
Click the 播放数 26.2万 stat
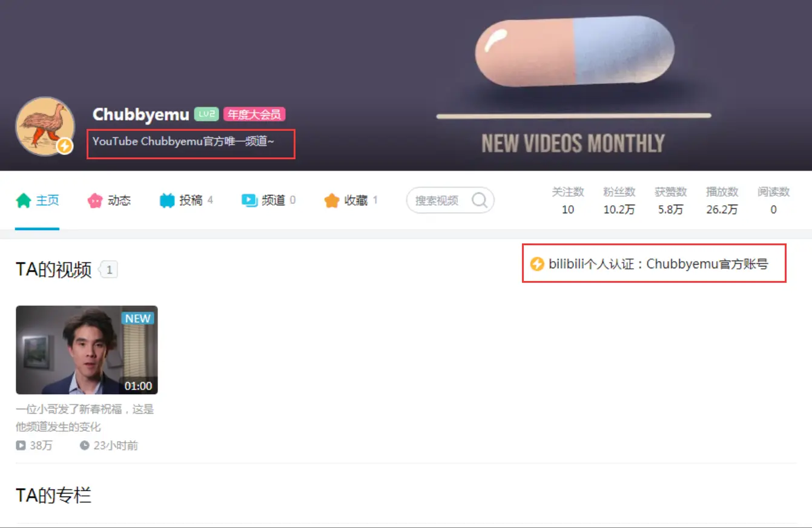[x=722, y=200]
